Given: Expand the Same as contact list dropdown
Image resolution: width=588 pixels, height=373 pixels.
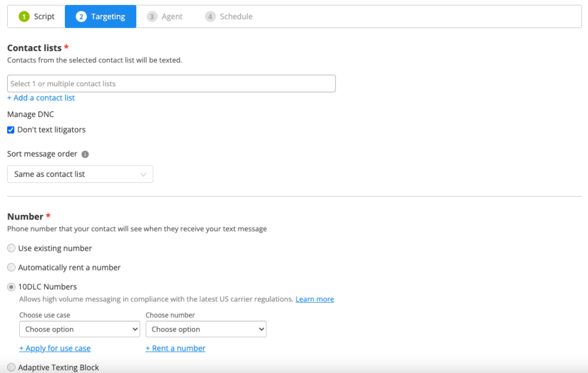Looking at the screenshot, I should [x=80, y=175].
